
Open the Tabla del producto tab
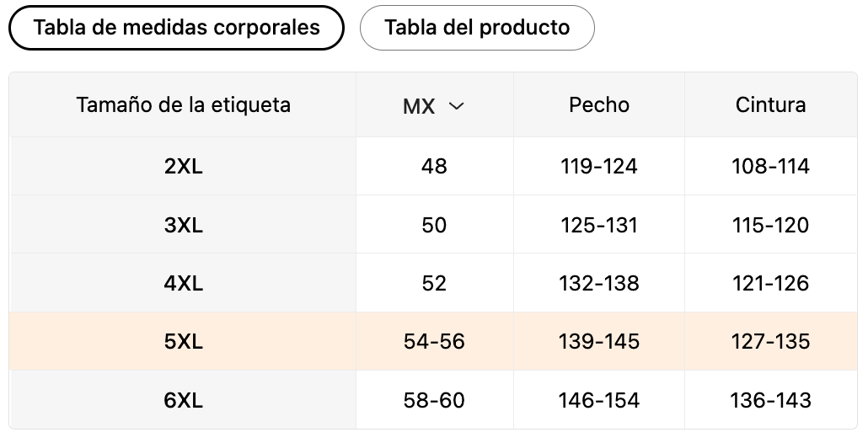[477, 28]
